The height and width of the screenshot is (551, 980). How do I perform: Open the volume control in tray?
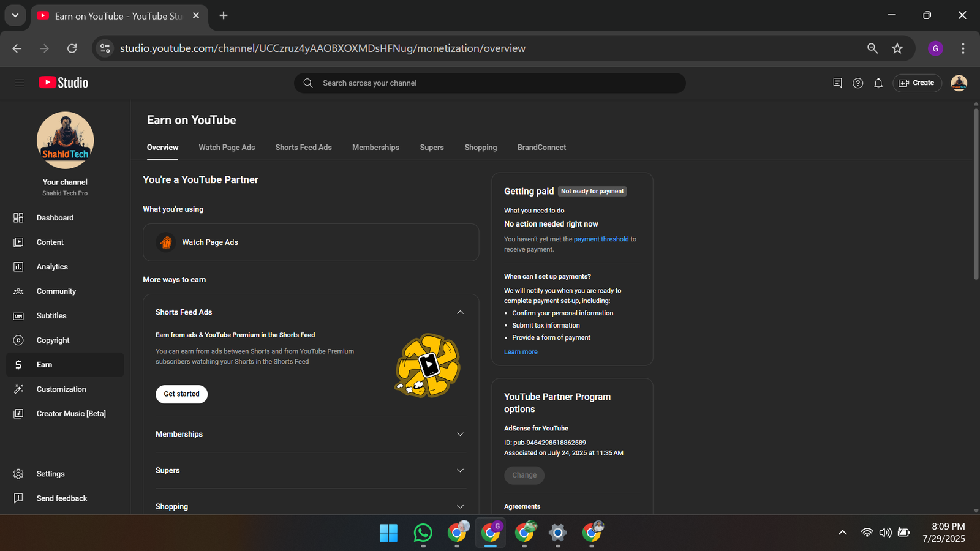coord(885,533)
